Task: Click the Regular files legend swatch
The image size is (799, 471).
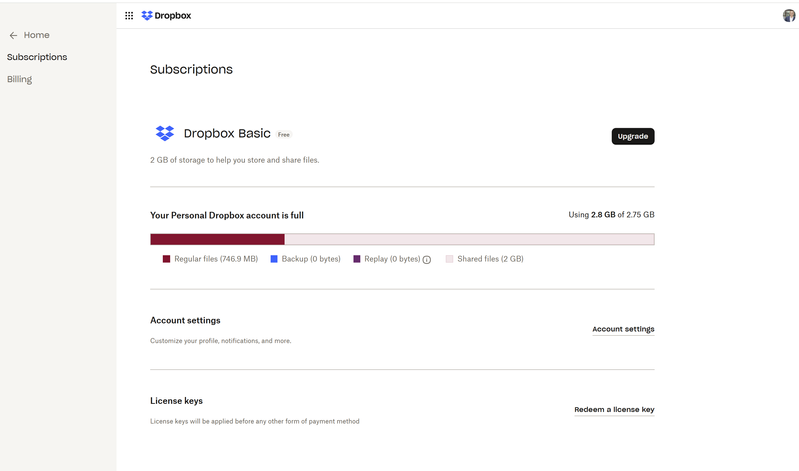Action: click(166, 259)
